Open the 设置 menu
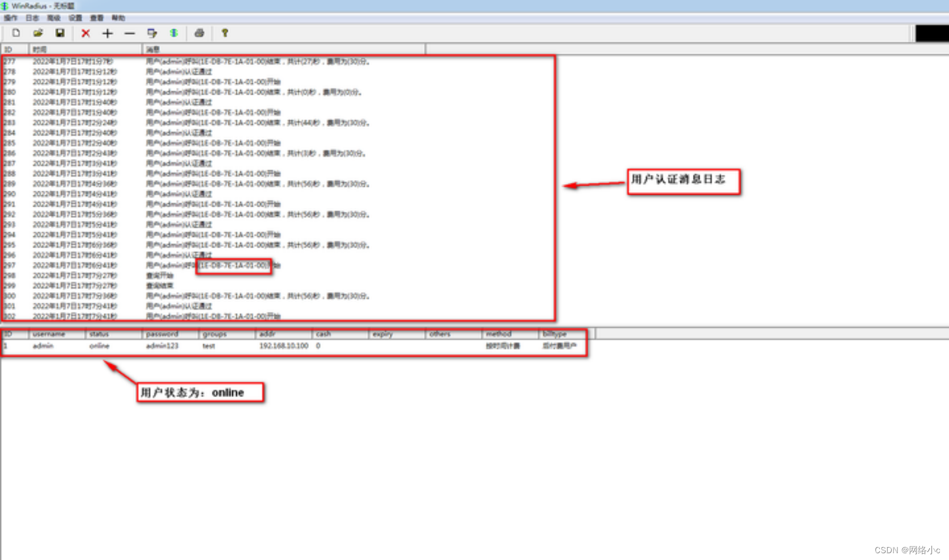 pos(75,18)
